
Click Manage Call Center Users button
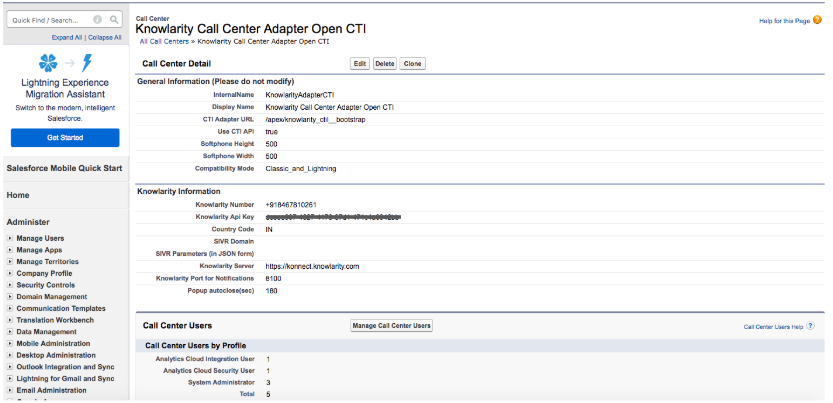[392, 325]
